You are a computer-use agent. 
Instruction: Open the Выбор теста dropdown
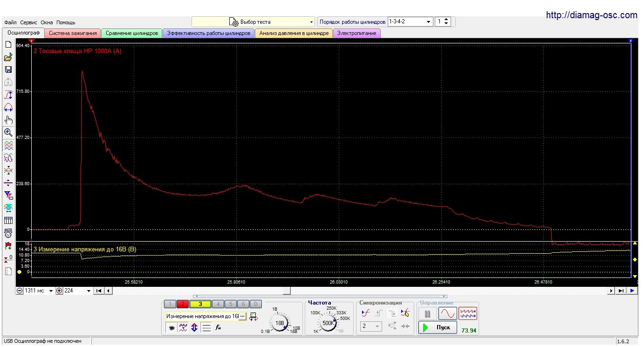point(253,22)
